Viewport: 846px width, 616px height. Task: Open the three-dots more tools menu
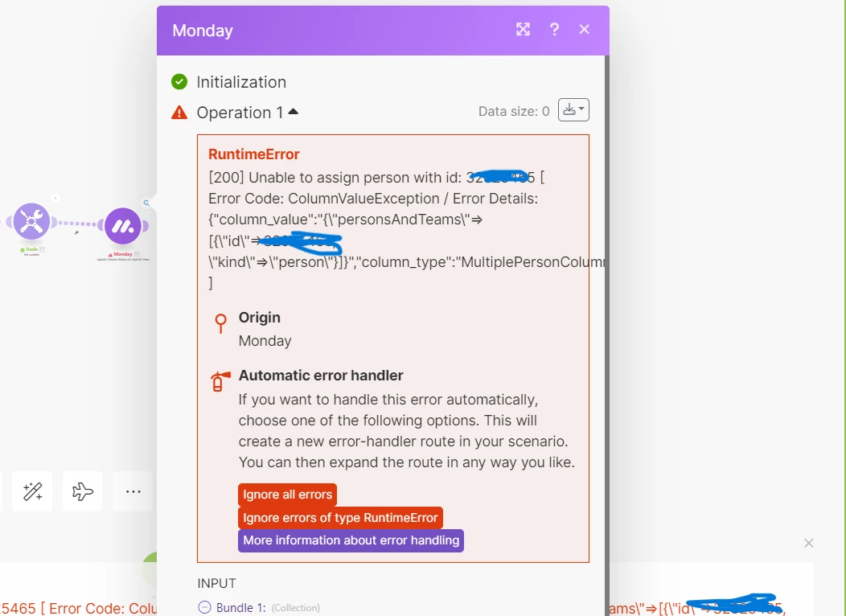(x=133, y=491)
